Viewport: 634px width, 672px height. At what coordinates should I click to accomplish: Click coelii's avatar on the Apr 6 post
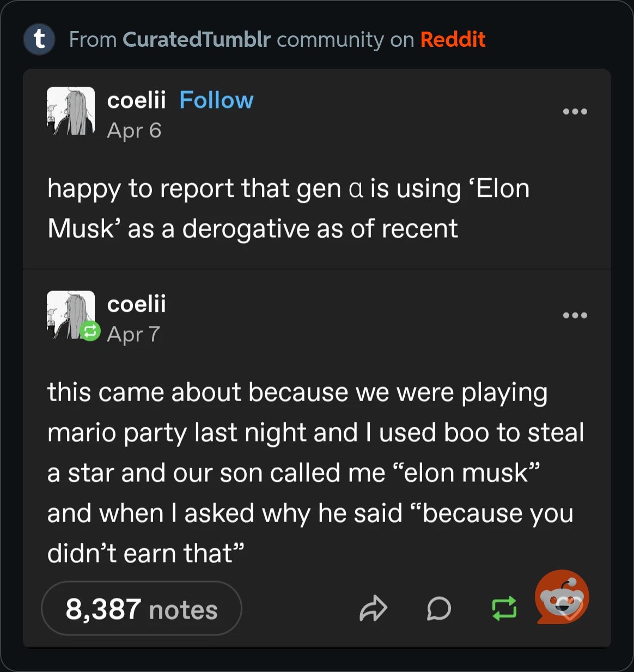pos(71,111)
